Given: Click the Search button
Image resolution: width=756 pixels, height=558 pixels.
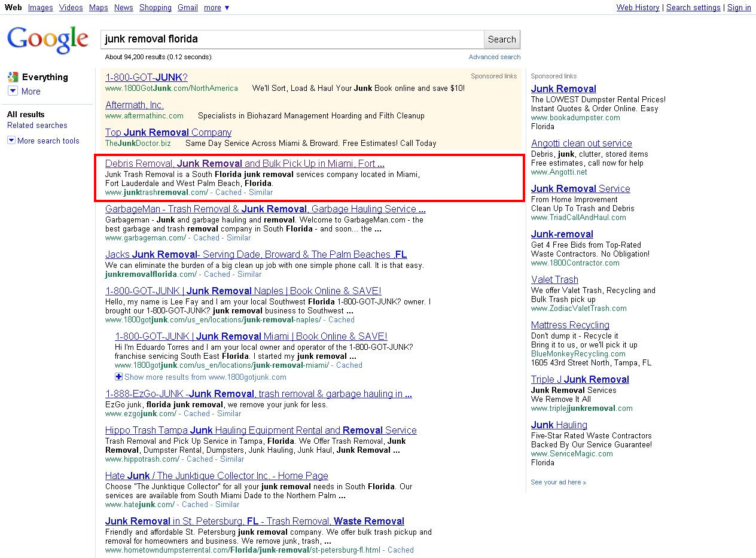Looking at the screenshot, I should coord(502,39).
